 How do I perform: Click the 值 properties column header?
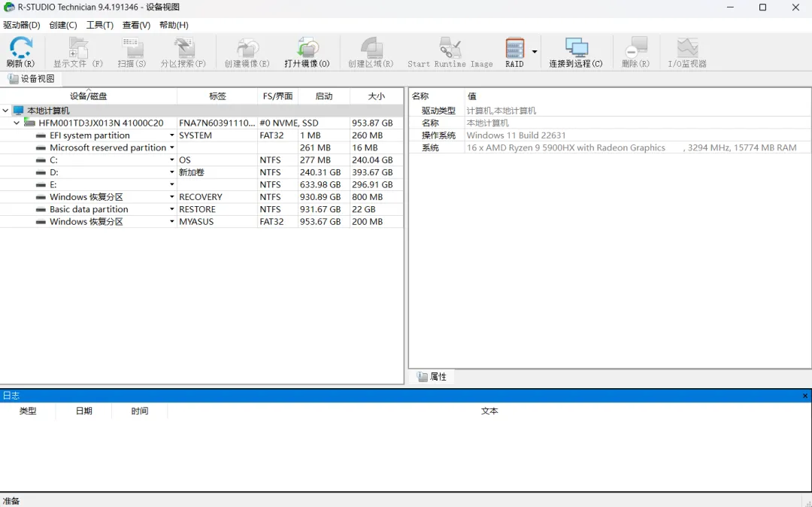click(638, 96)
